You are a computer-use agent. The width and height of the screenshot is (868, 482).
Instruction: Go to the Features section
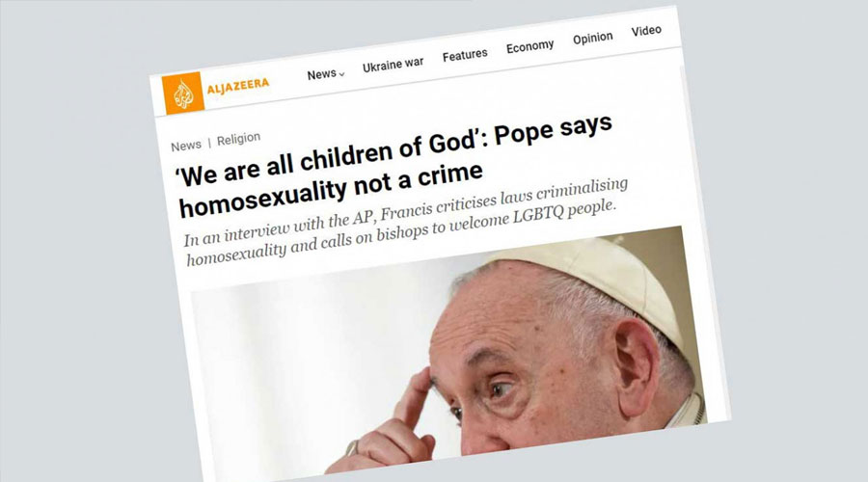[x=465, y=55]
